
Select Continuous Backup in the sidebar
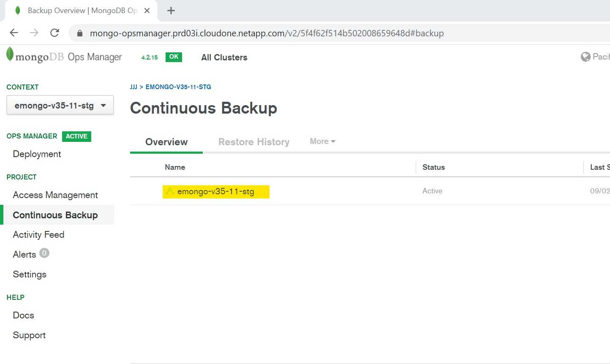pyautogui.click(x=55, y=215)
